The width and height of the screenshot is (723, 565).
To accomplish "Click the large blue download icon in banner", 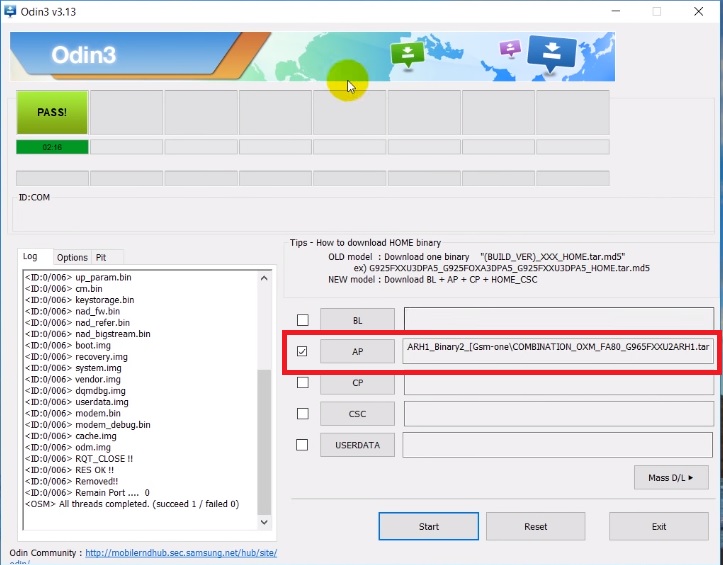I will (552, 53).
